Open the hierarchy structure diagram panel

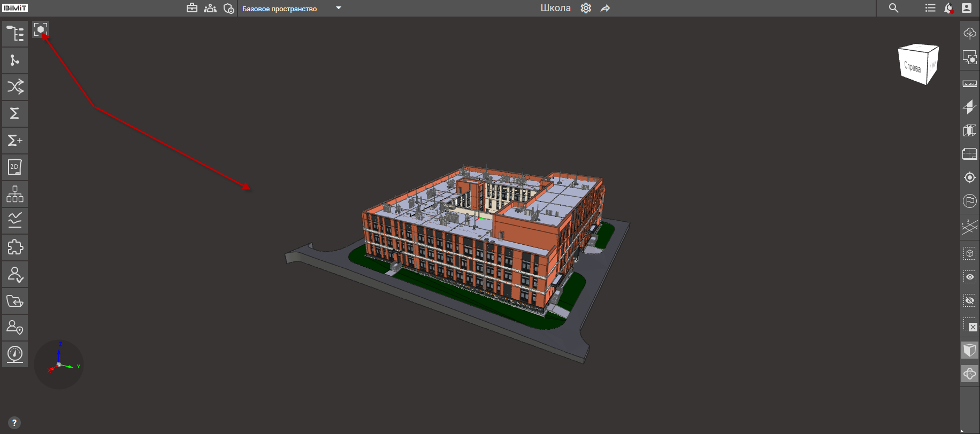(15, 194)
